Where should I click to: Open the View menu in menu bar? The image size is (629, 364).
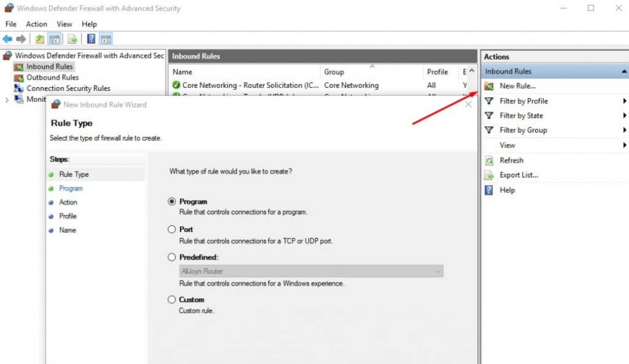[64, 24]
